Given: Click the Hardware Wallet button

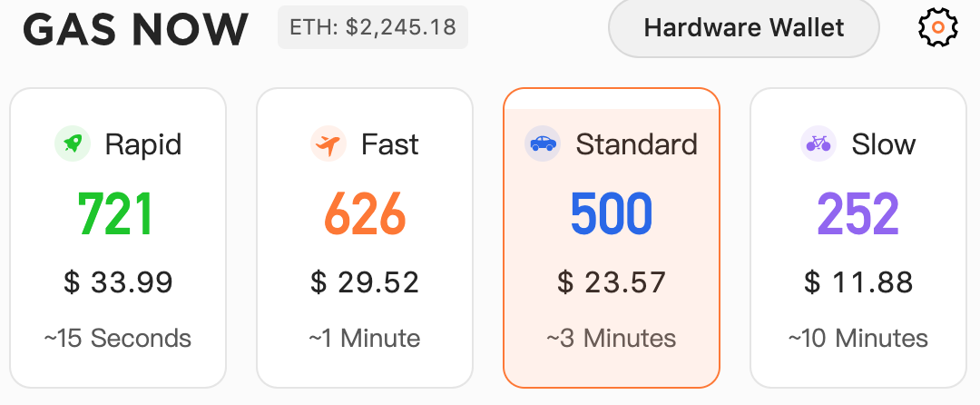Looking at the screenshot, I should point(744,27).
